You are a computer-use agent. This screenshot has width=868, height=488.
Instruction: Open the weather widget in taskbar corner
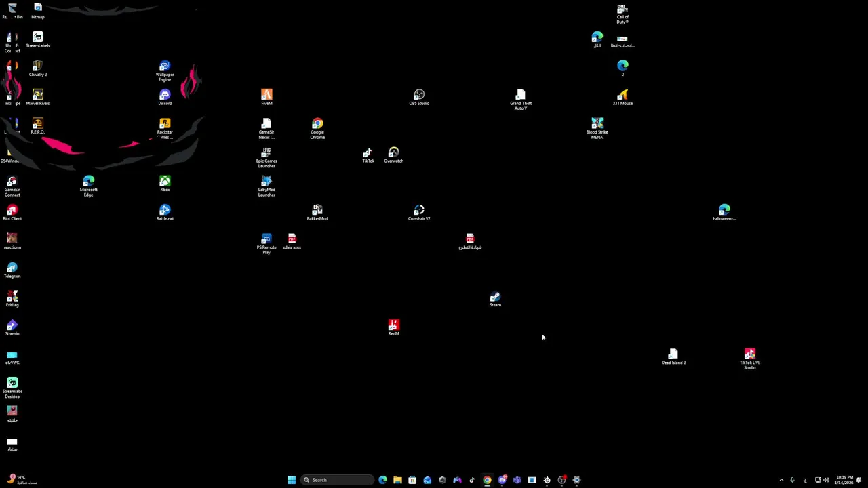pos(22,480)
